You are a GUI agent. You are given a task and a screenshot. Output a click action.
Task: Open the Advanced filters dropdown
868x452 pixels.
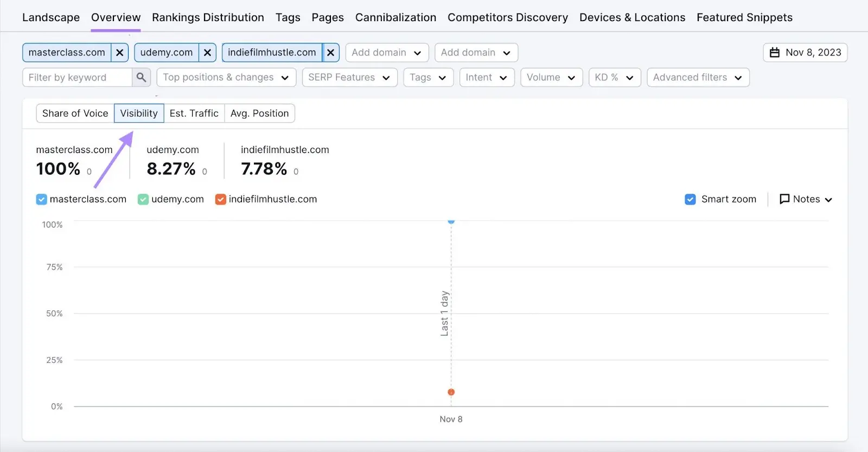point(698,77)
